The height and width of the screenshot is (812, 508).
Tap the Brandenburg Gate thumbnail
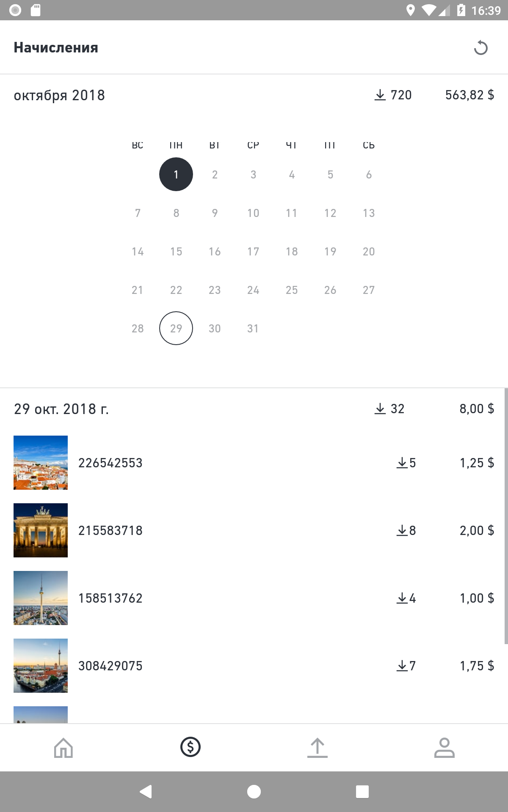coord(41,530)
